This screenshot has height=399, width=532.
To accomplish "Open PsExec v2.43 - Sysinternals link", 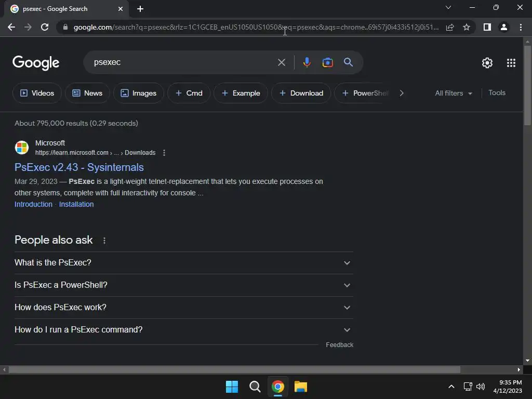I will [x=79, y=167].
